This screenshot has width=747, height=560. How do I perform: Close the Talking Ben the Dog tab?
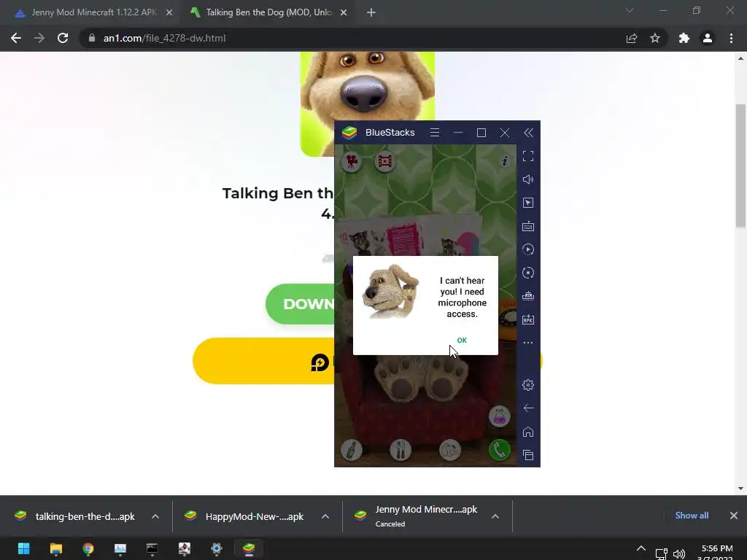(x=344, y=13)
